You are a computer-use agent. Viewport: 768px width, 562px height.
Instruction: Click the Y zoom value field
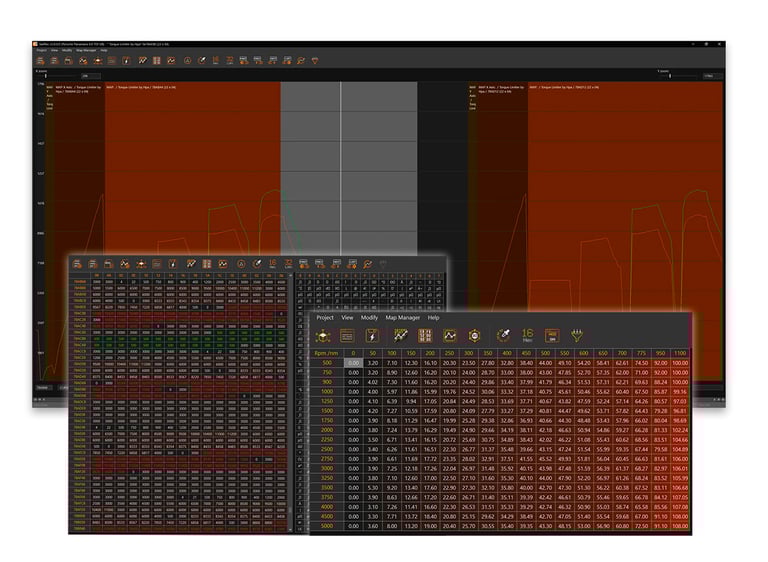tap(711, 76)
